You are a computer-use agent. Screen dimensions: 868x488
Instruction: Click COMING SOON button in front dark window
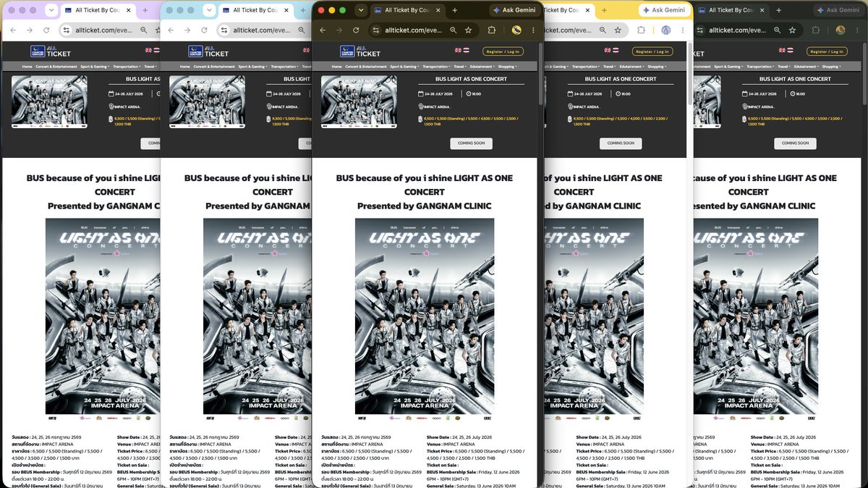point(471,143)
